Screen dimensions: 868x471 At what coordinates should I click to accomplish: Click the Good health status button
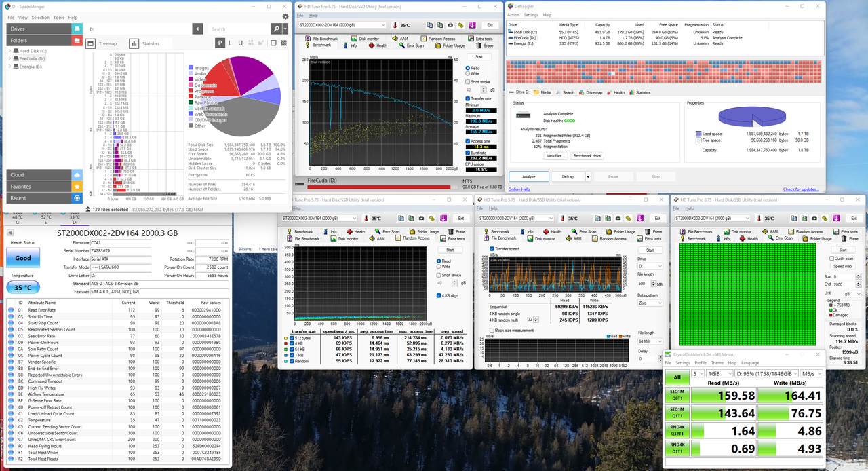[23, 258]
